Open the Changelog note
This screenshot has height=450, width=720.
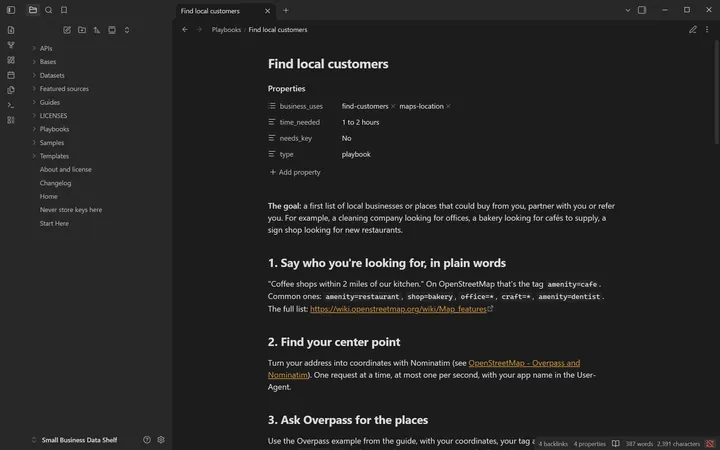coord(55,183)
